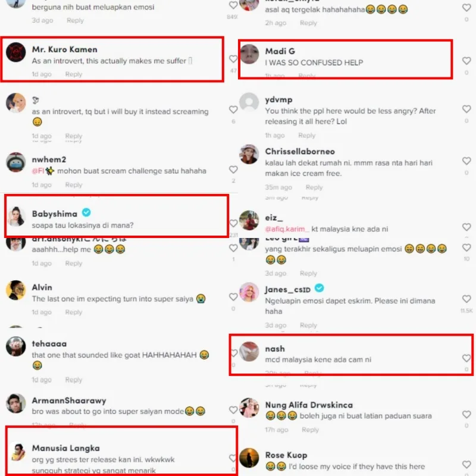Like Rose Kuop's comment

pos(466,465)
